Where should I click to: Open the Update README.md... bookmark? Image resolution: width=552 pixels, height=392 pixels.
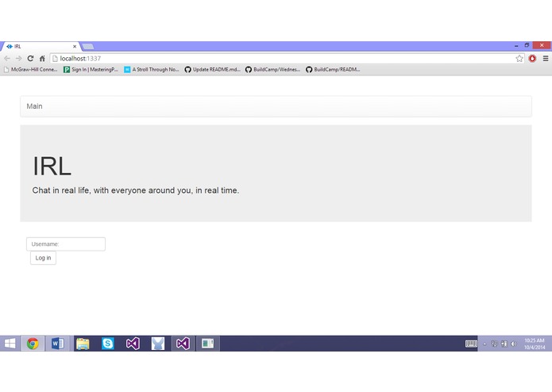tap(213, 70)
